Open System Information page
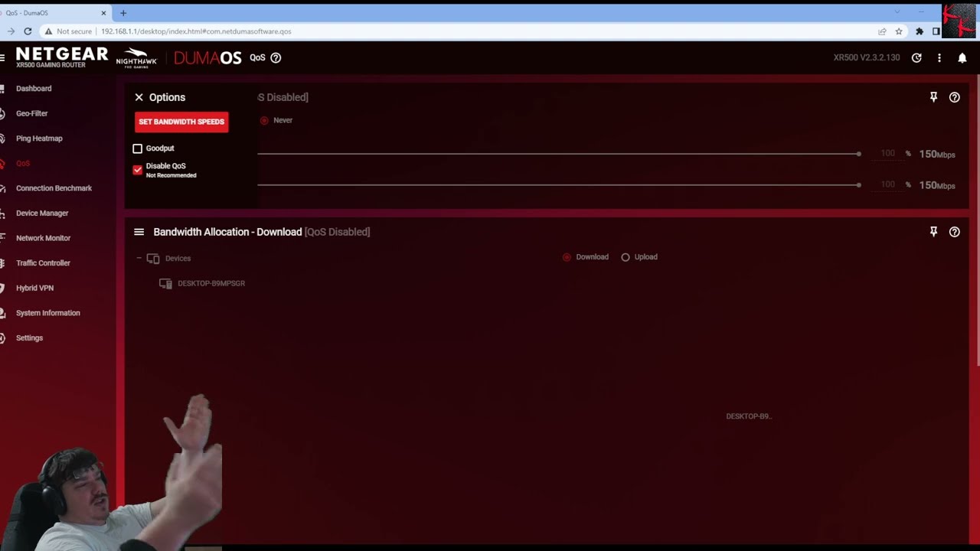The image size is (980, 551). coord(47,313)
